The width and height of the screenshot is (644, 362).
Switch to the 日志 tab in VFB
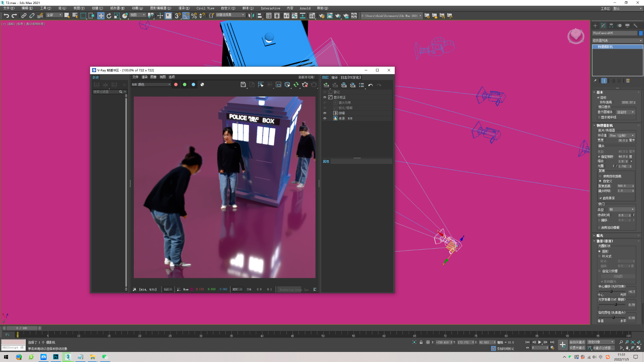click(351, 77)
